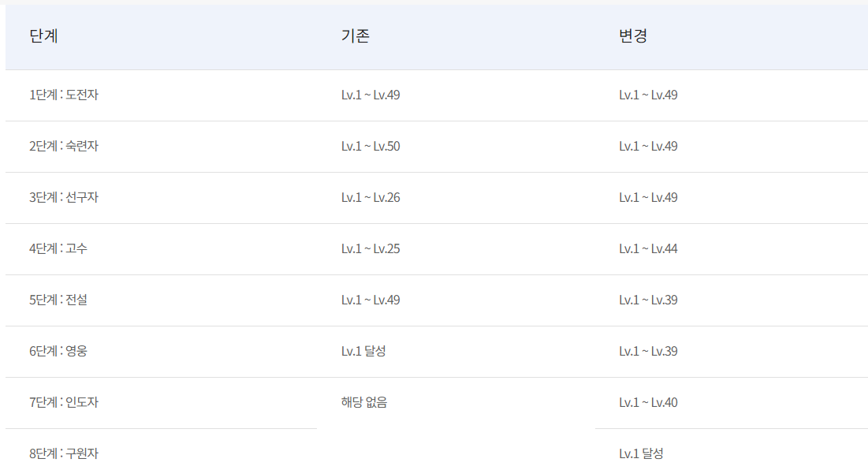
Task: Click the Lv.1 달성 cell in 기존 column
Action: pos(363,351)
